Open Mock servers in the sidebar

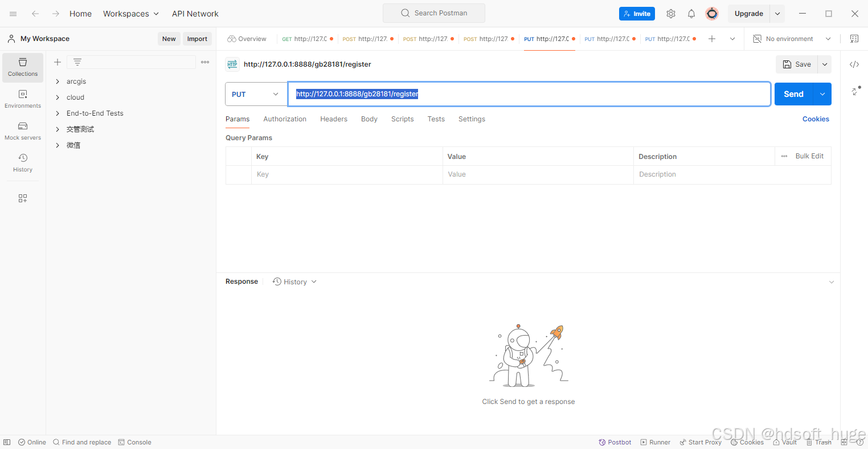[x=23, y=131]
